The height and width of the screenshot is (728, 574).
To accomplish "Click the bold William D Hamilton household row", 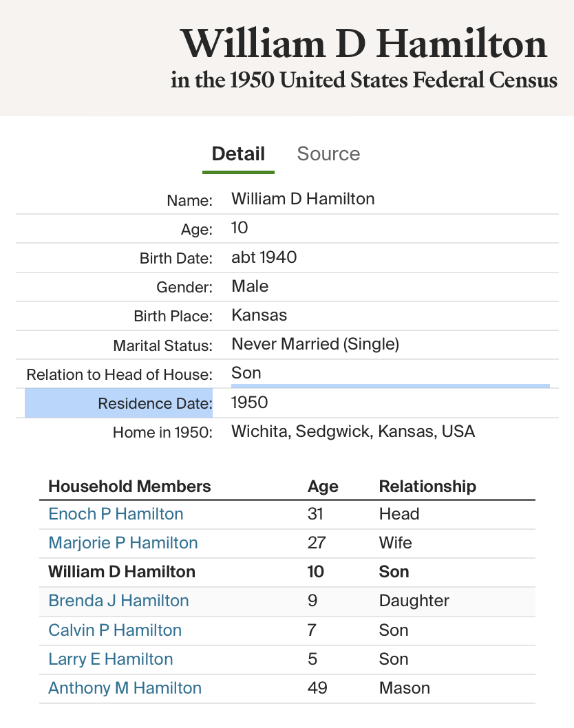I will click(122, 572).
